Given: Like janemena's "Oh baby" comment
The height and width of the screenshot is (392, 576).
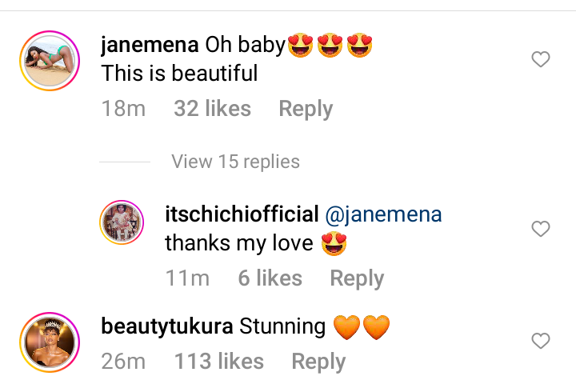Looking at the screenshot, I should [541, 59].
